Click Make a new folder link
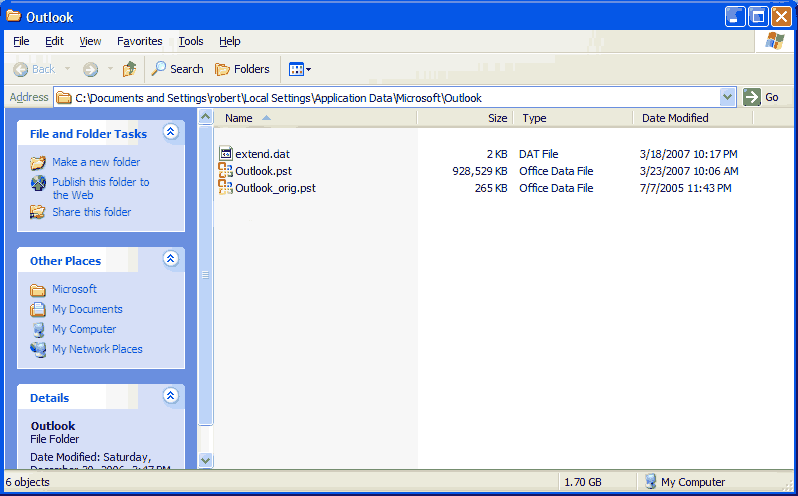 point(96,162)
